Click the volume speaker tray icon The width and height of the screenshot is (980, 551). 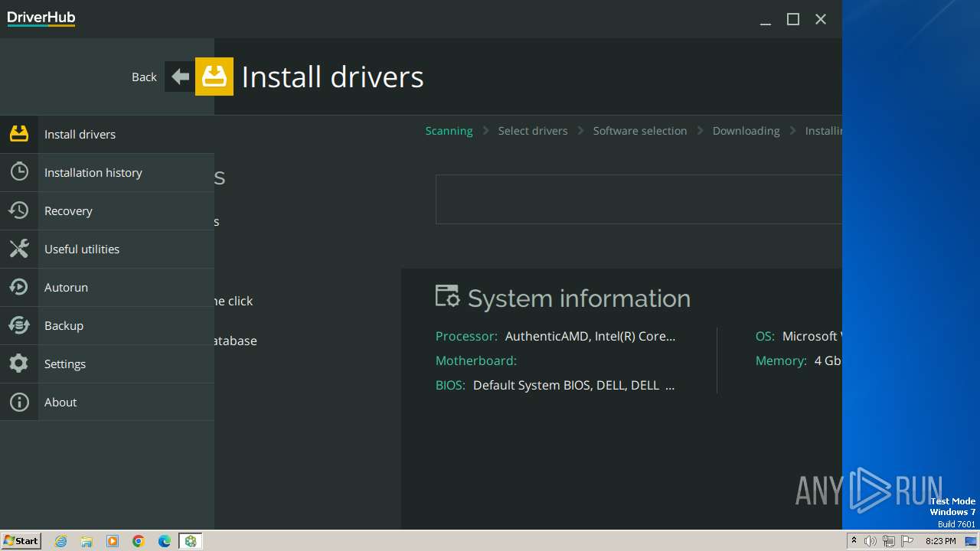coord(871,541)
